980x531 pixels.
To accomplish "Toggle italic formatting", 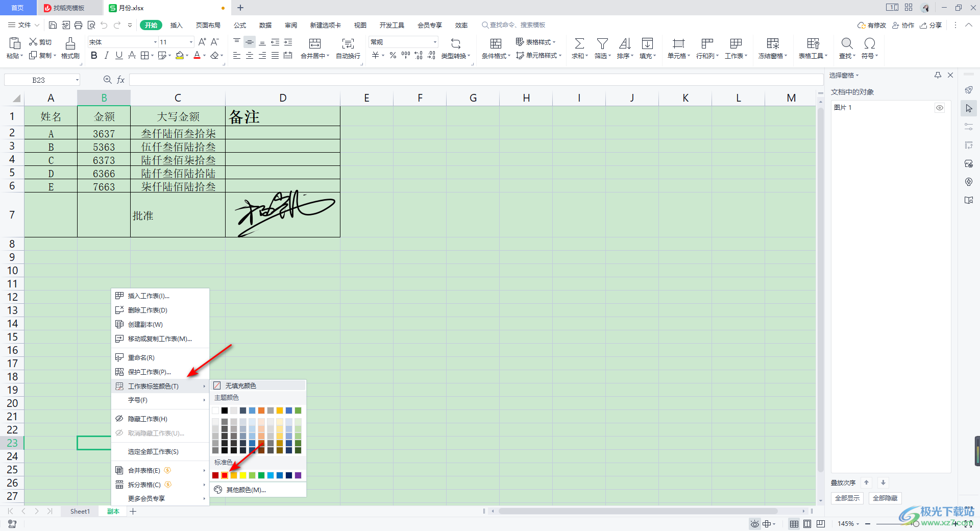I will pos(106,55).
